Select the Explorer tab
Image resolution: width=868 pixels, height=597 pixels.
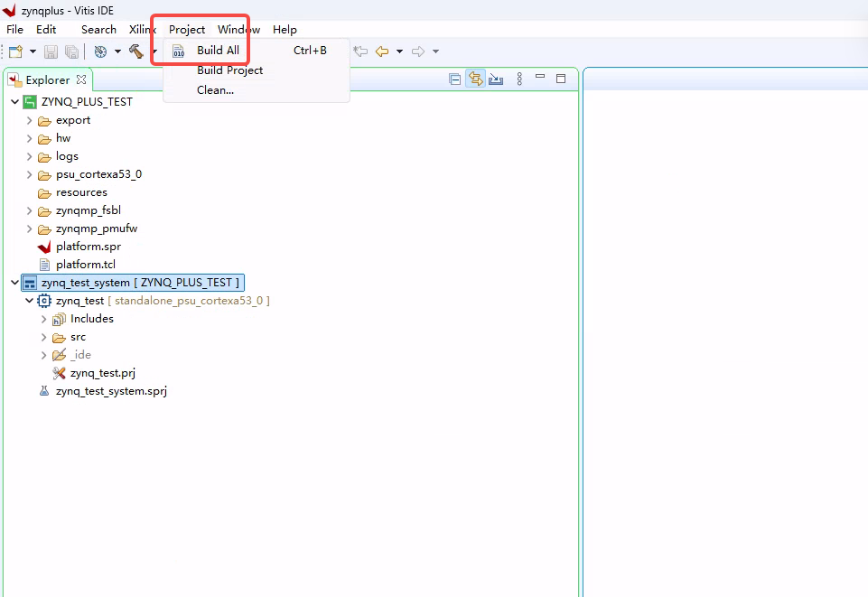[47, 80]
